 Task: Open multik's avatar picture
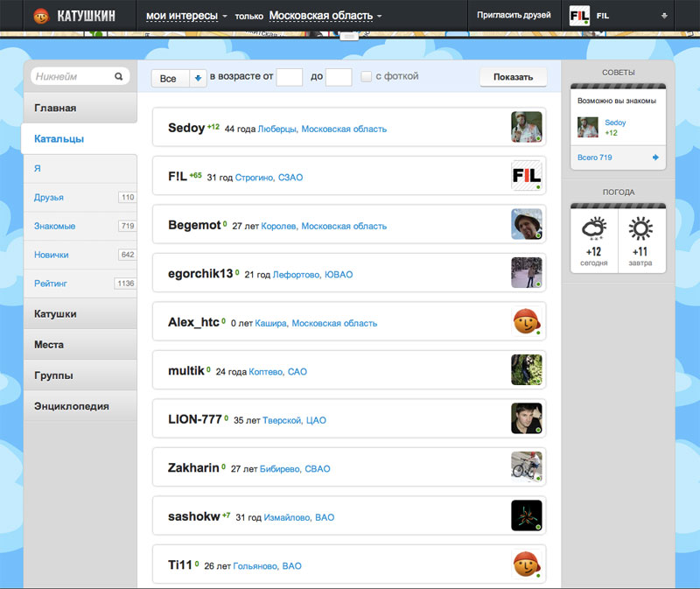point(527,369)
